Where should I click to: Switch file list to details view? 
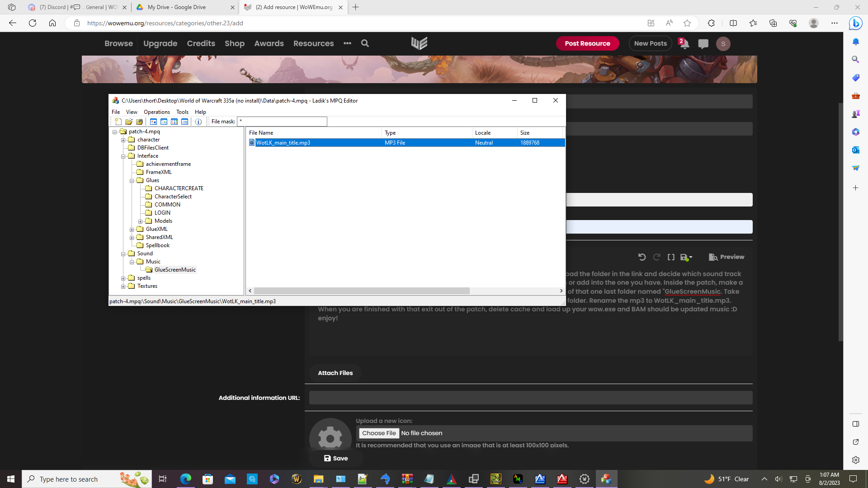(185, 122)
